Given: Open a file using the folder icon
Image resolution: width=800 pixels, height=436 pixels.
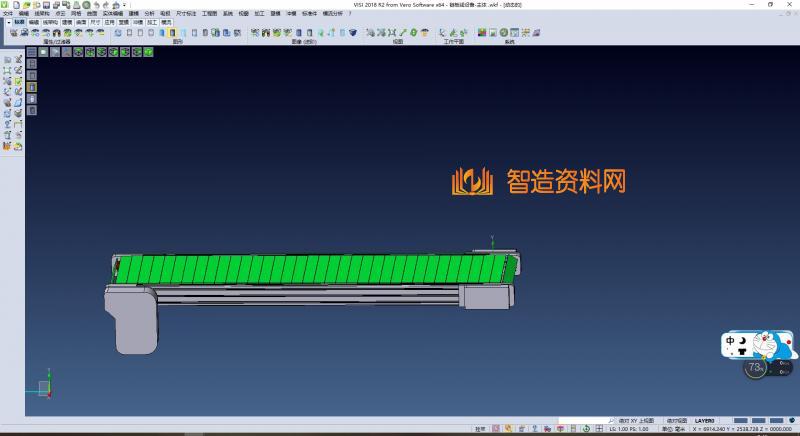Looking at the screenshot, I should click(x=27, y=5).
